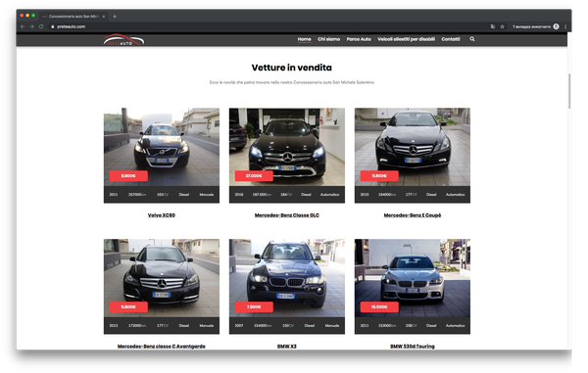
Task: Open the Chrome three-dot menu
Action: coord(565,26)
